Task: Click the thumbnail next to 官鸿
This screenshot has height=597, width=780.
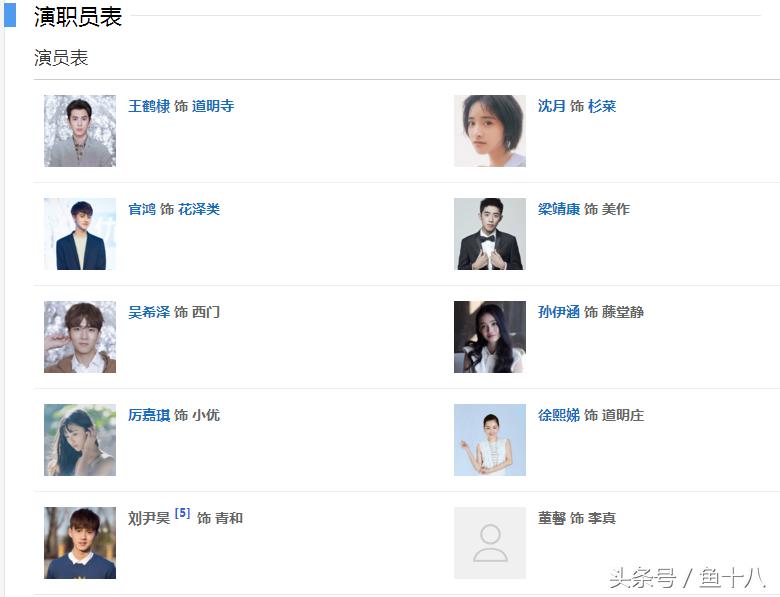Action: click(x=80, y=234)
